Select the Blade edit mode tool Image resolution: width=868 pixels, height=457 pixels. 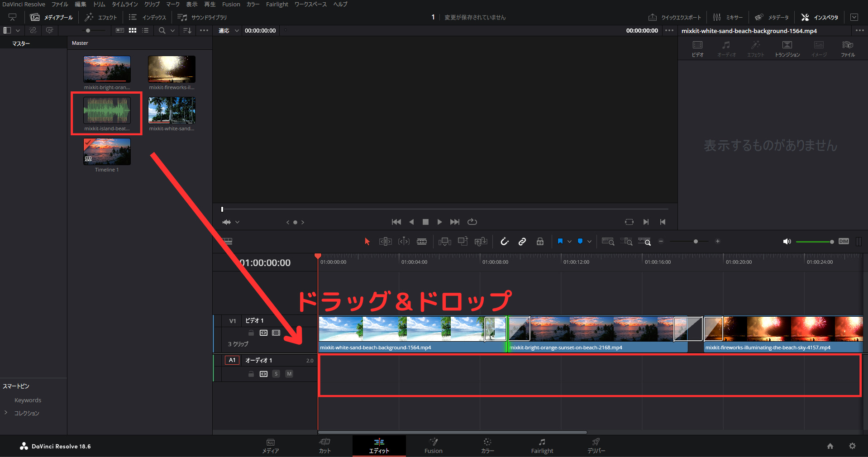tap(422, 241)
